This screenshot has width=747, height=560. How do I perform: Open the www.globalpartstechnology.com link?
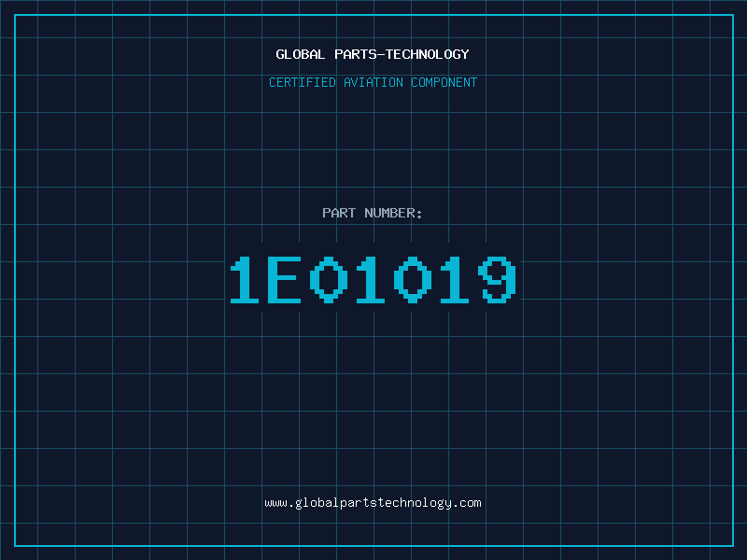click(x=373, y=503)
